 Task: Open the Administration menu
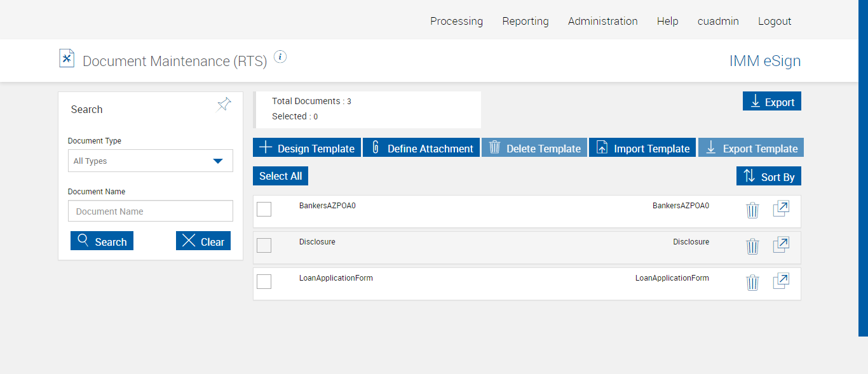pos(602,21)
